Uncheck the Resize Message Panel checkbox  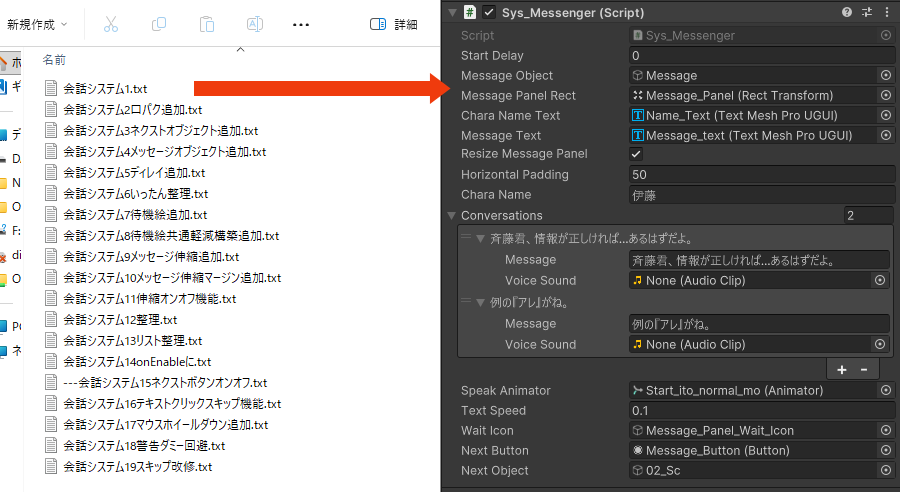pos(636,154)
